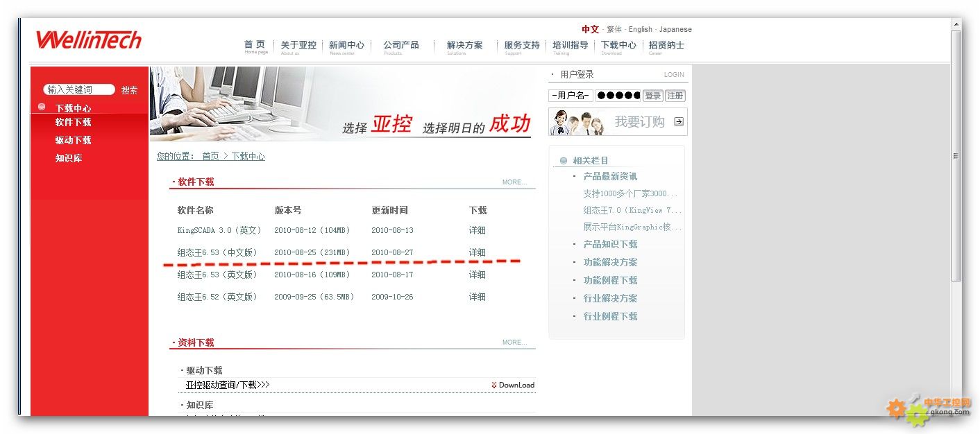
Task: Focus the 输入关键词 search field
Action: (78, 89)
